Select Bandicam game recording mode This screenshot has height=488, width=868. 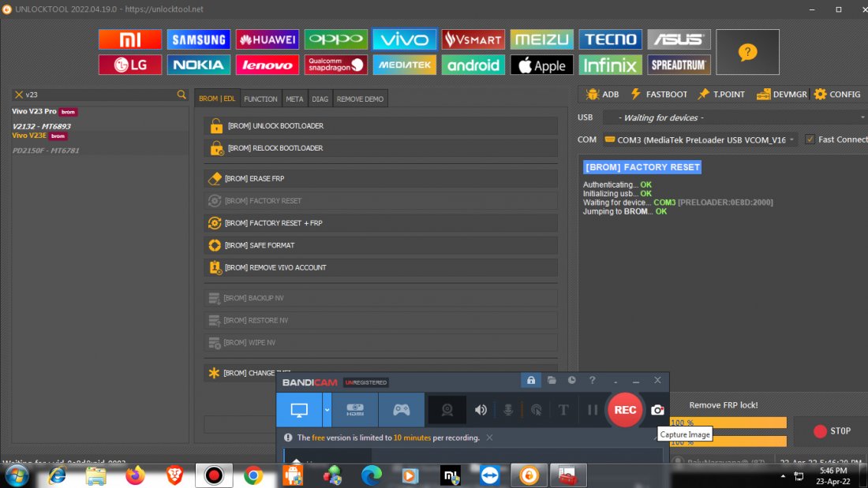[402, 410]
